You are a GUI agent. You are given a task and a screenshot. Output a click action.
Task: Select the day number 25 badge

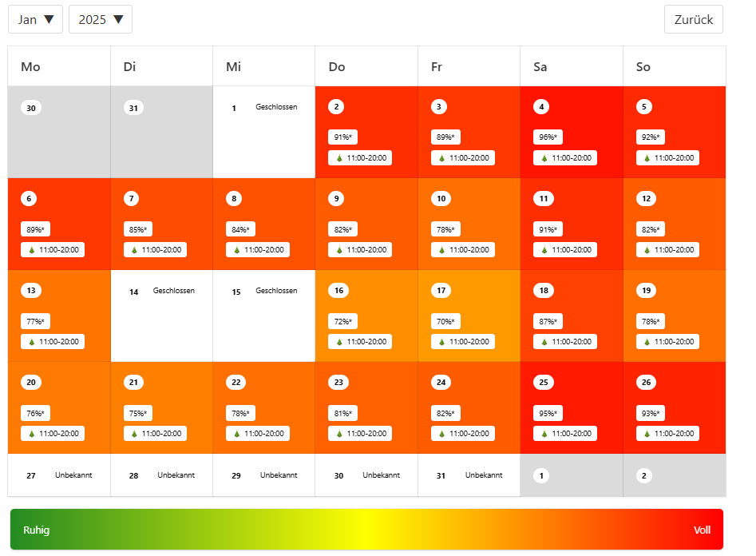click(544, 382)
